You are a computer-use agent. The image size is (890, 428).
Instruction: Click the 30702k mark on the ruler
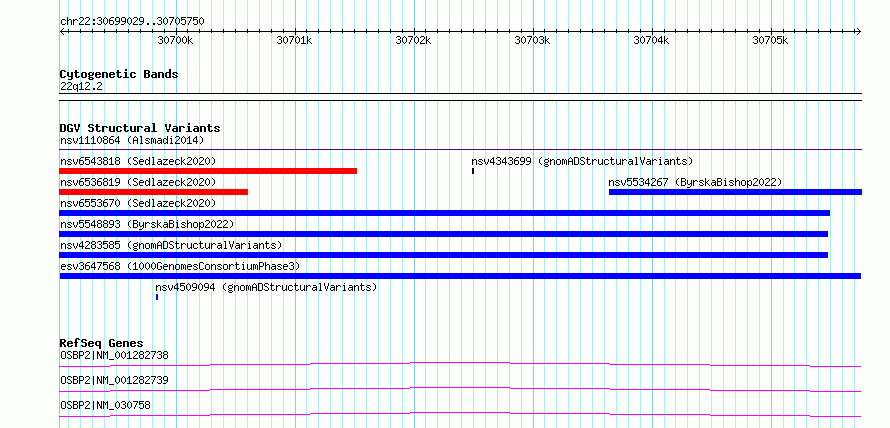click(x=413, y=40)
